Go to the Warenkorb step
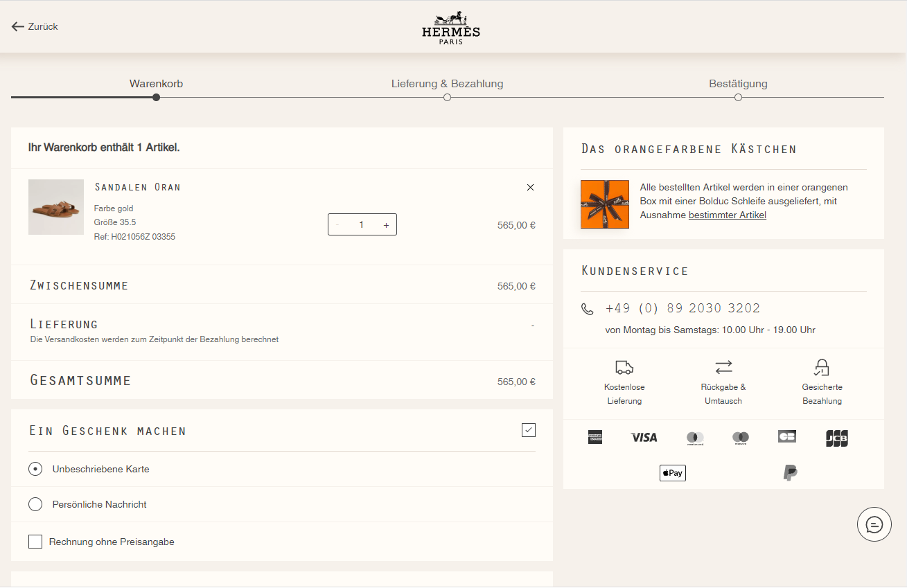This screenshot has width=907, height=588. coord(156,84)
